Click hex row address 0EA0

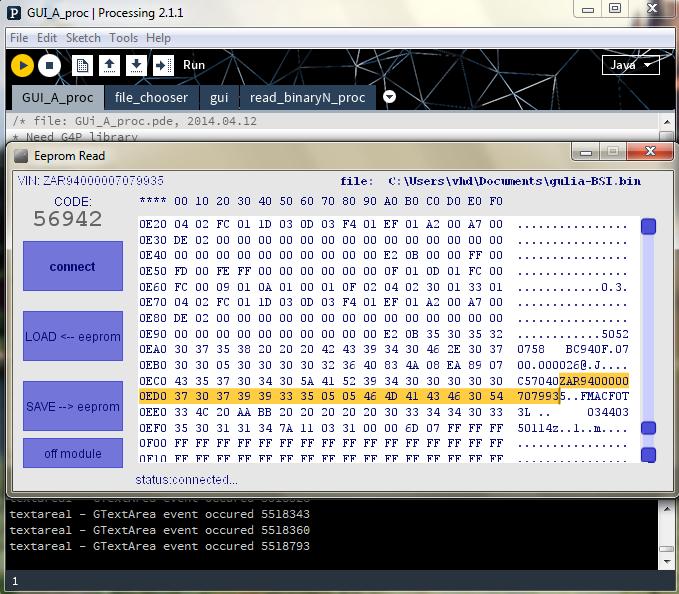(152, 349)
